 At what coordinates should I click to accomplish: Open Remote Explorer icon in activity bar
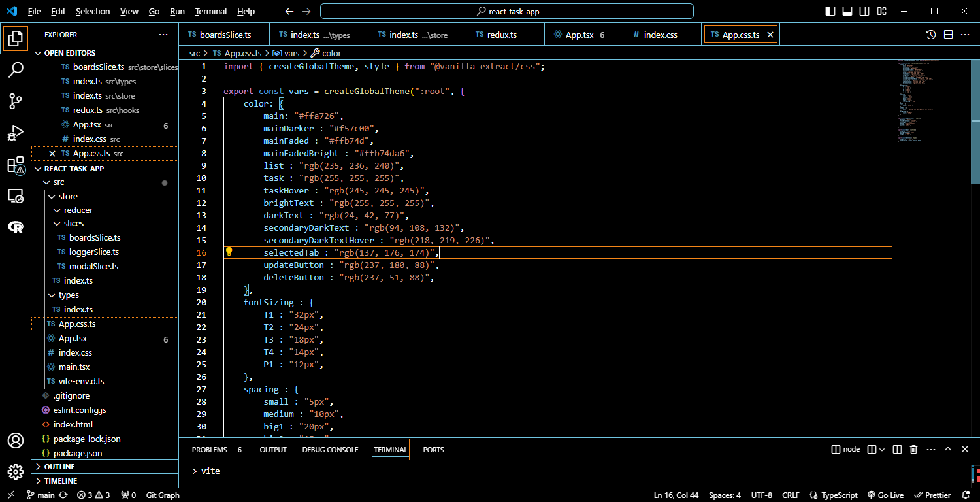[16, 195]
